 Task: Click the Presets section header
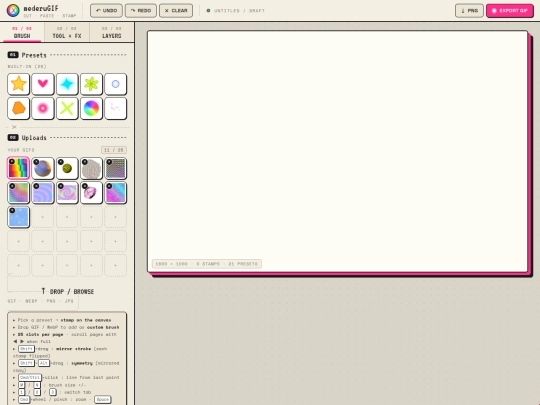coord(67,55)
